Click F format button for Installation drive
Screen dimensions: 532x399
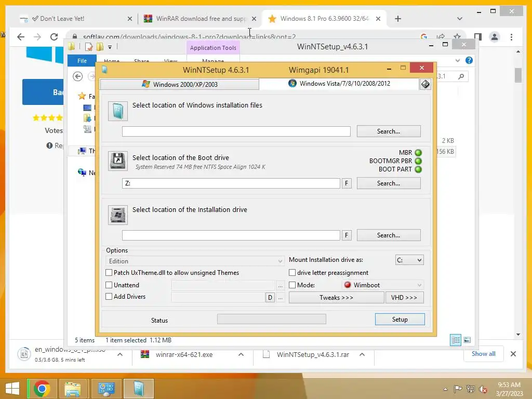pyautogui.click(x=347, y=235)
